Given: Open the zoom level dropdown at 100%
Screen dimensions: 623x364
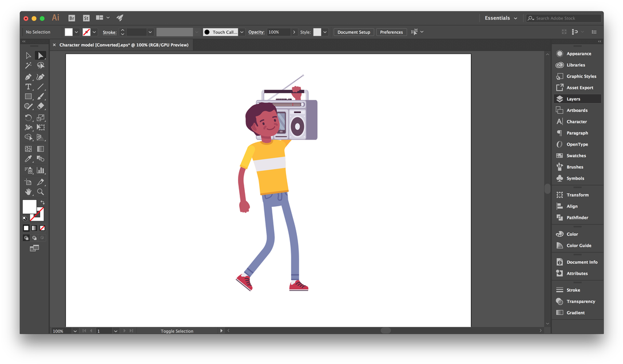Looking at the screenshot, I should point(75,331).
